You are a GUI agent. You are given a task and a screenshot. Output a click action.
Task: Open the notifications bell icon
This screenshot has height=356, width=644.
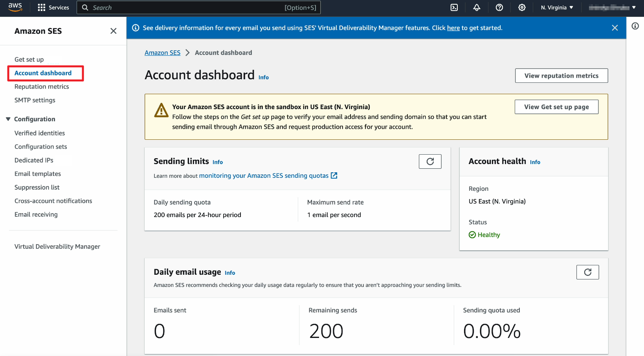[x=477, y=7]
